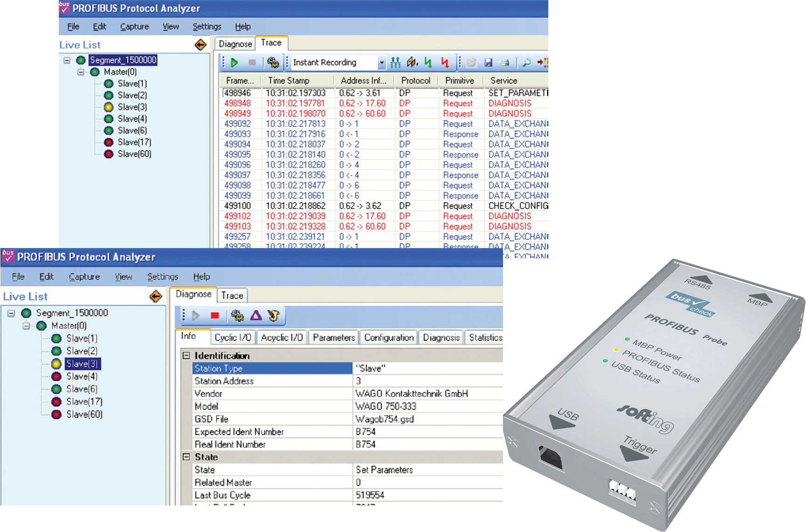This screenshot has width=806, height=532.
Task: Click the teal filter sliders icon beside Instant Recording
Action: pyautogui.click(x=395, y=62)
